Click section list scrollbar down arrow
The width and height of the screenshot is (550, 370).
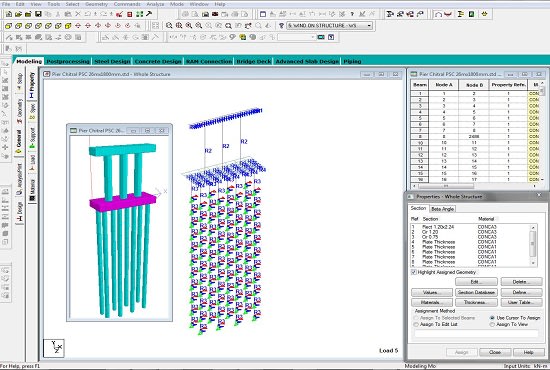pos(533,263)
